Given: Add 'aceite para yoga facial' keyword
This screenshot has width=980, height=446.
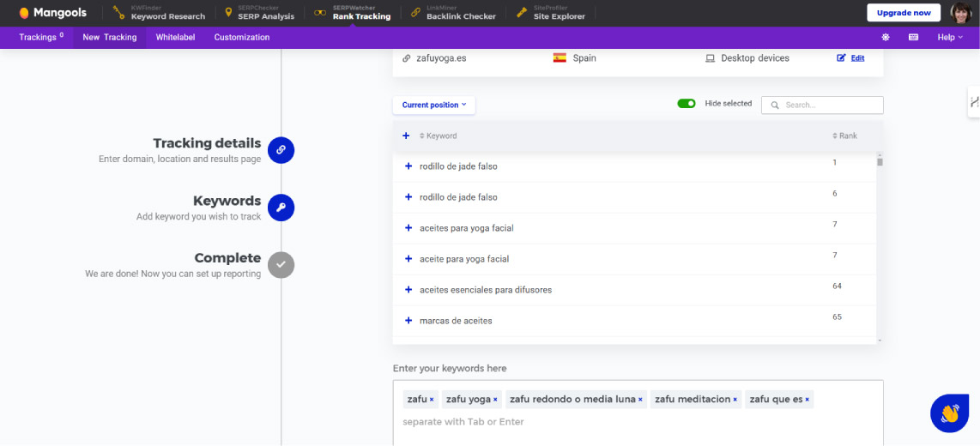Looking at the screenshot, I should tap(408, 259).
